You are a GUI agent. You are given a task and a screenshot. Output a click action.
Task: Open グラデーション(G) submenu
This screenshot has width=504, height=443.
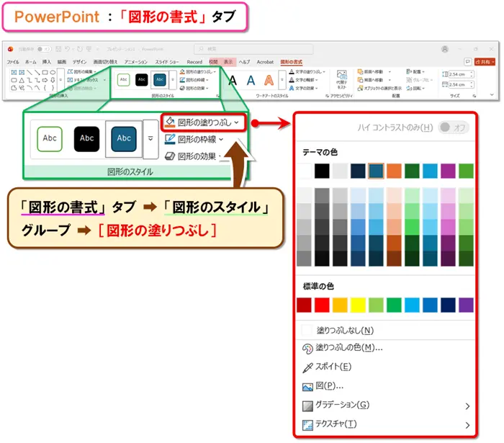point(386,406)
